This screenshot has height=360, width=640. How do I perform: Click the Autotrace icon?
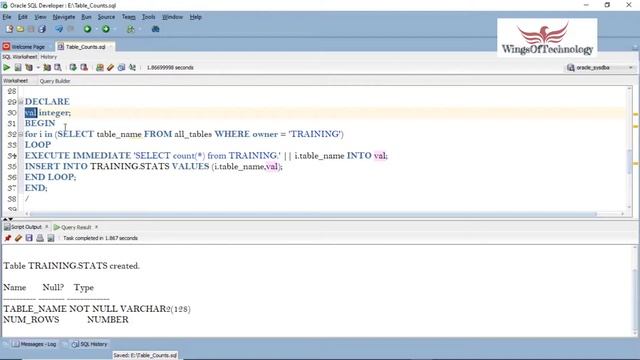(x=47, y=67)
